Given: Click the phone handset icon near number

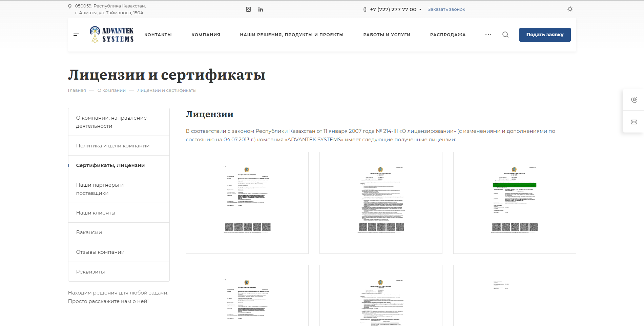Looking at the screenshot, I should tap(365, 9).
